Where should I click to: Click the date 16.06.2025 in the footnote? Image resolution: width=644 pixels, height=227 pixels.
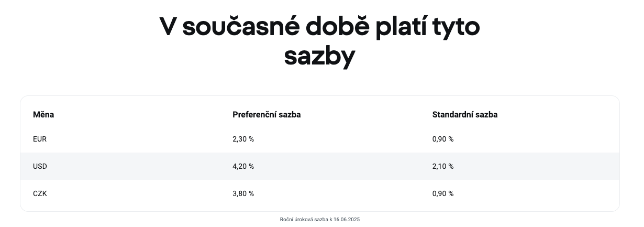(347, 220)
